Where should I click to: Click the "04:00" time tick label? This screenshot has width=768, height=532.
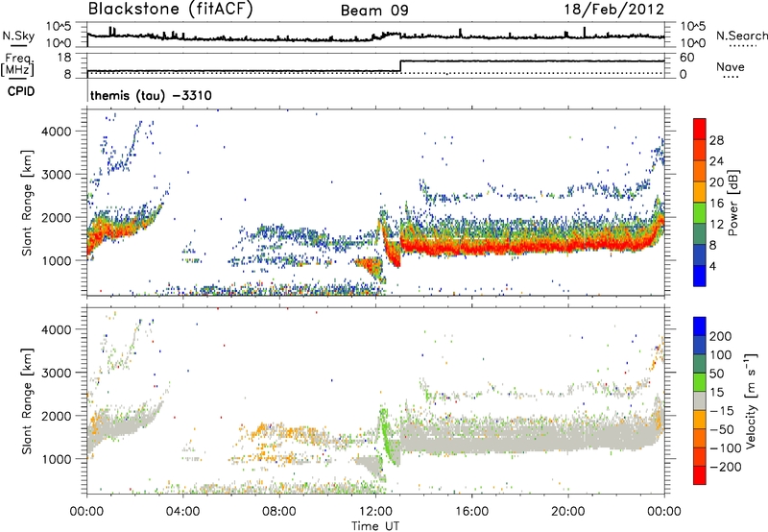pyautogui.click(x=182, y=512)
